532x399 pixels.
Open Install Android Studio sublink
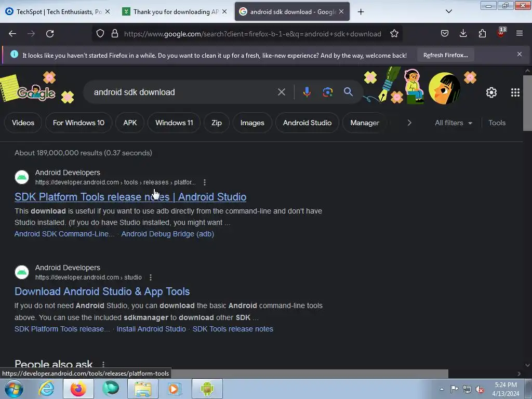tap(151, 329)
